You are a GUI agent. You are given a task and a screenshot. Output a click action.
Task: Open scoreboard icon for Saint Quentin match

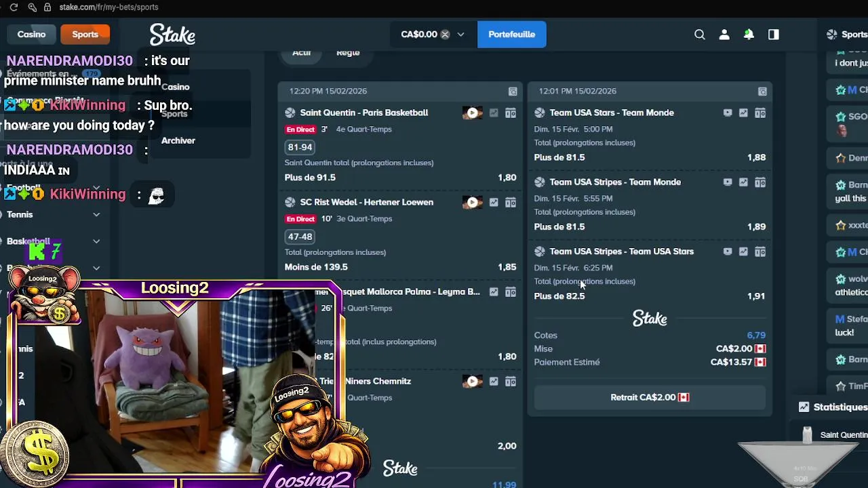coord(511,113)
